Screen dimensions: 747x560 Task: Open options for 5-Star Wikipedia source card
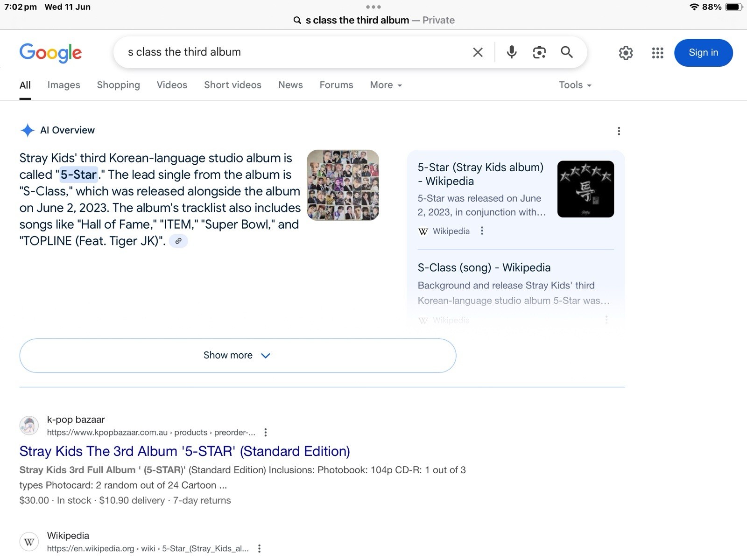click(x=482, y=231)
